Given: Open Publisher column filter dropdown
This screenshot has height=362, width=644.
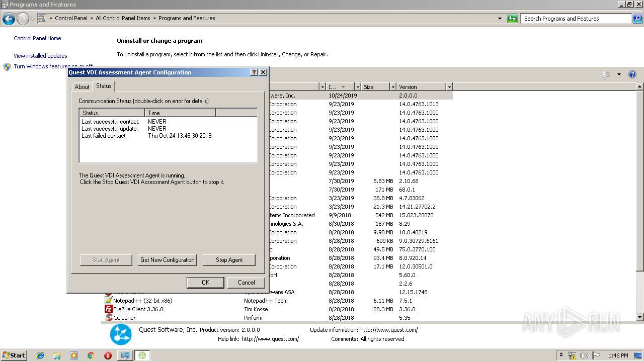Looking at the screenshot, I should pyautogui.click(x=323, y=87).
